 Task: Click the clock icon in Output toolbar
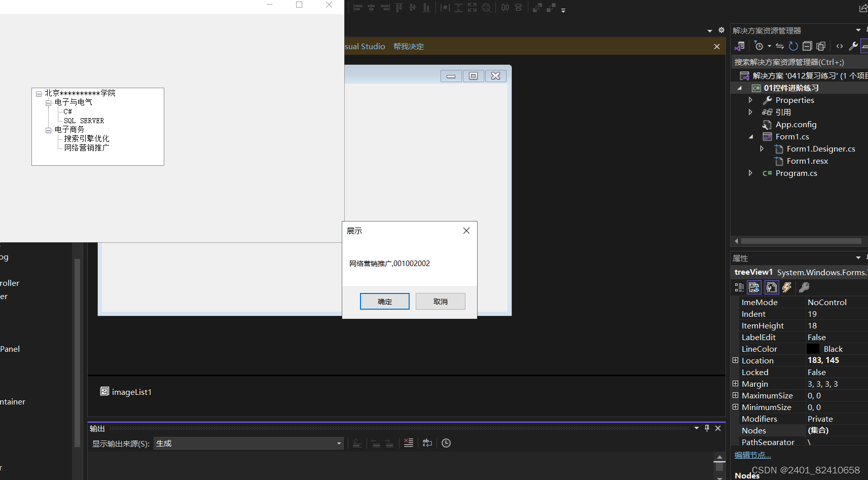[x=446, y=443]
